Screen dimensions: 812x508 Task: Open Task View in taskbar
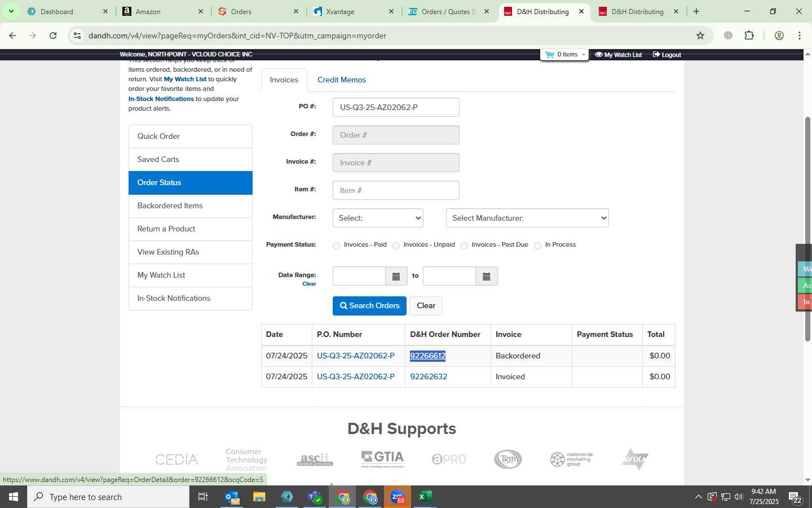point(203,497)
